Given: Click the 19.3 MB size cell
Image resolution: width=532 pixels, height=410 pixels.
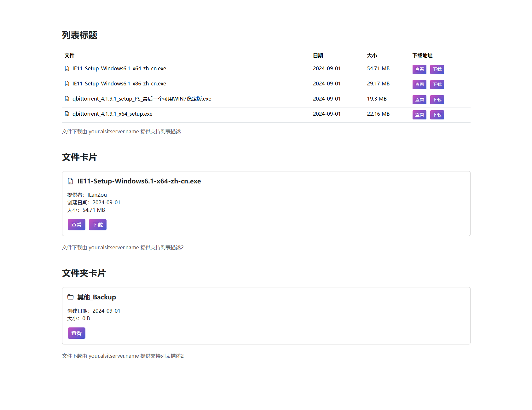Looking at the screenshot, I should pos(377,99).
